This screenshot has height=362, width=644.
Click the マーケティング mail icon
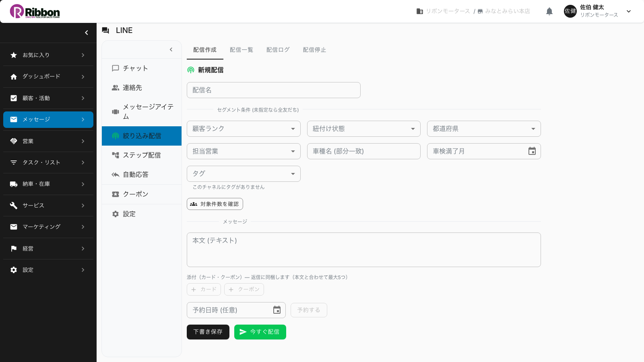[14, 227]
